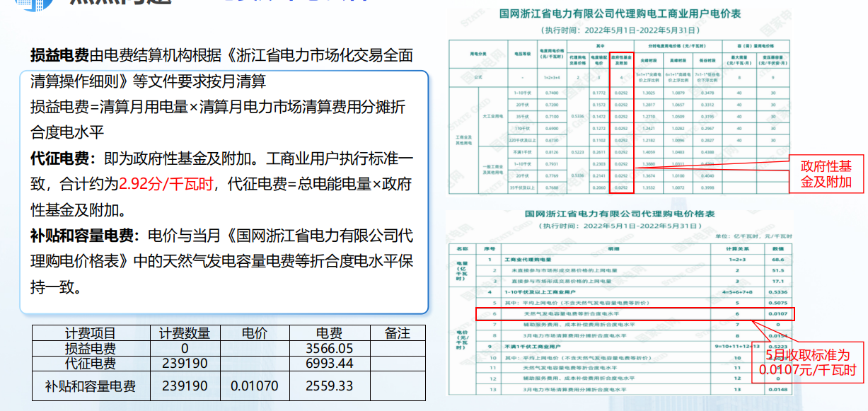Click the formula '4=5+6+7+8'
Viewport: 868px width, 411px height.
[x=737, y=292]
